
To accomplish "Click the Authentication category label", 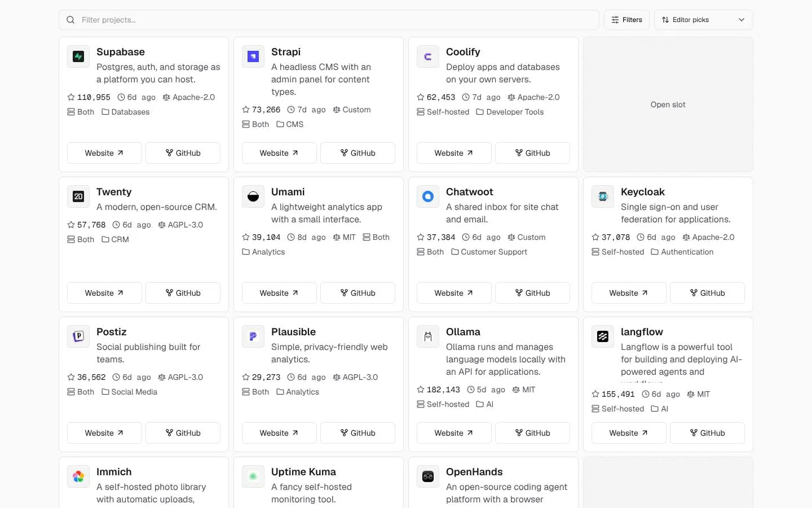I will [x=682, y=252].
